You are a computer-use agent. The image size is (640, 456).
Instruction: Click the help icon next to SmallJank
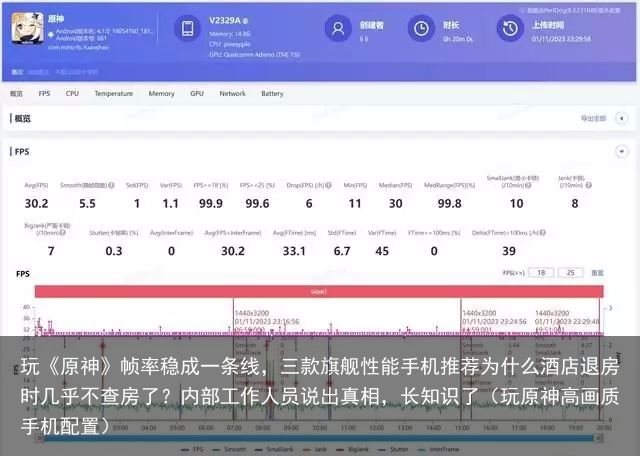[x=528, y=185]
